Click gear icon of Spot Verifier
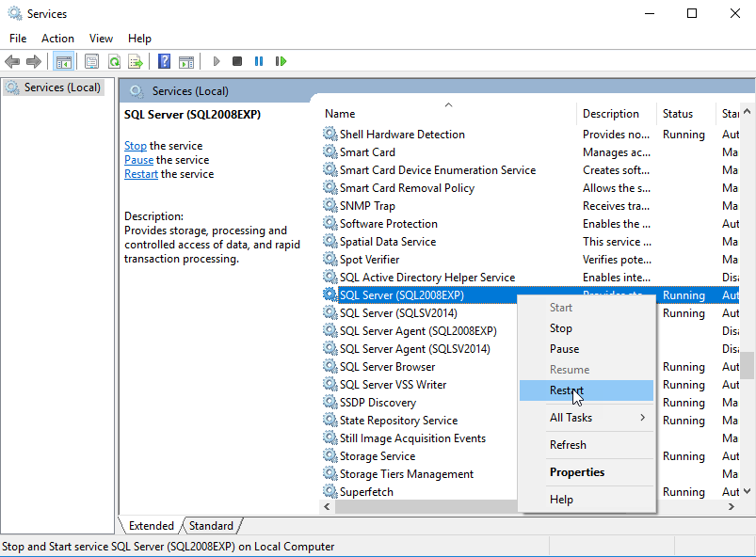 point(330,259)
